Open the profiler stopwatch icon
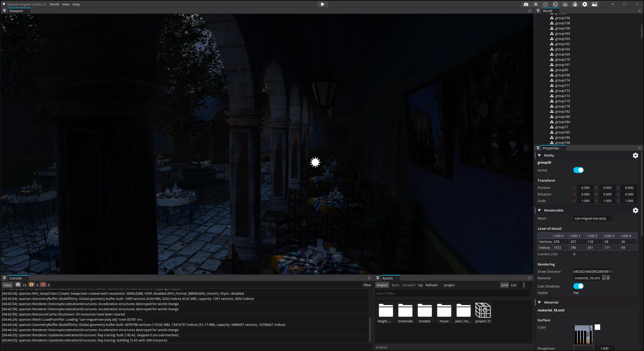Image resolution: width=644 pixels, height=351 pixels. [575, 4]
